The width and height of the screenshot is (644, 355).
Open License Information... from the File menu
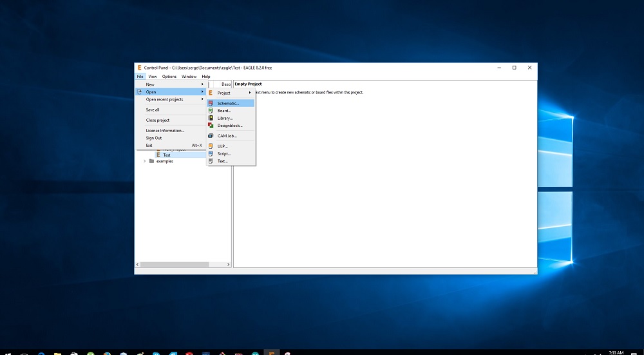pyautogui.click(x=171, y=130)
